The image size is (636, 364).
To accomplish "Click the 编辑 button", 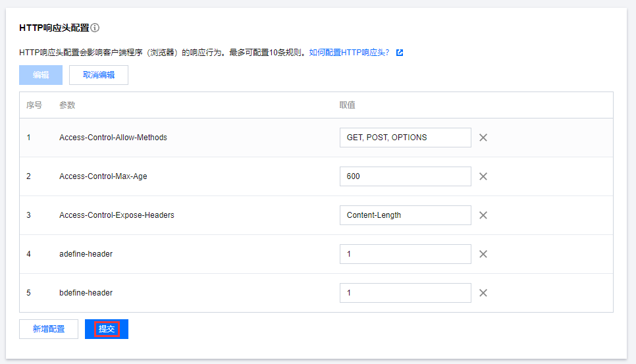I will click(41, 75).
